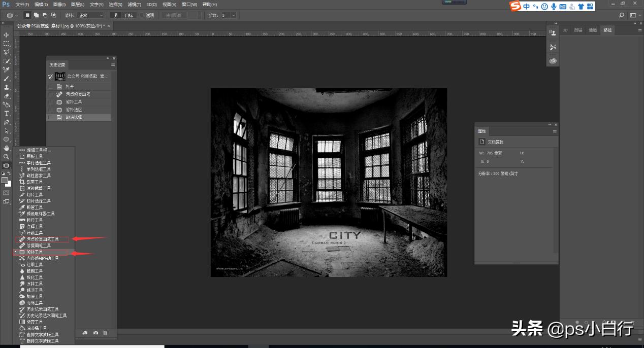The width and height of the screenshot is (644, 348).
Task: Delete current history state trash icon
Action: tap(105, 333)
